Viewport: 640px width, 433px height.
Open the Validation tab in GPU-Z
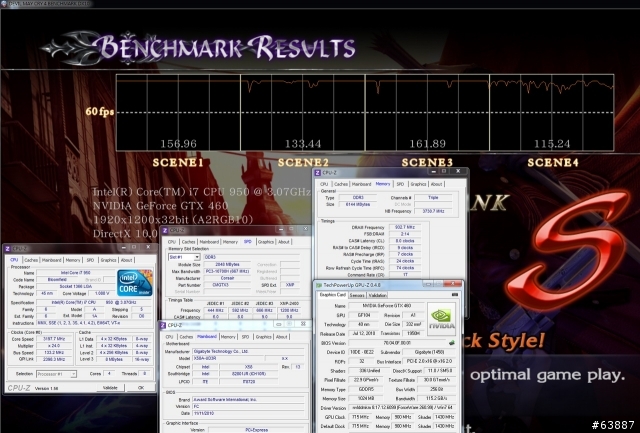tap(378, 295)
